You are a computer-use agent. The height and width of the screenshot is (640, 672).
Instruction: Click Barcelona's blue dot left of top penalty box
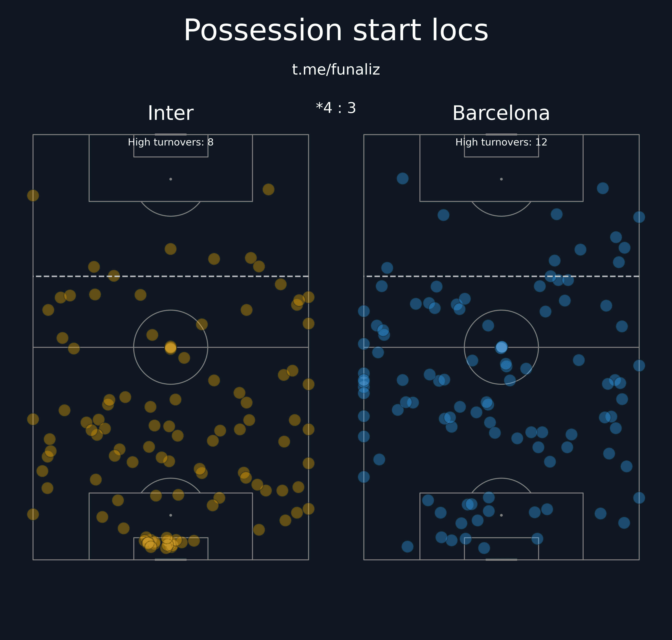[x=403, y=178]
